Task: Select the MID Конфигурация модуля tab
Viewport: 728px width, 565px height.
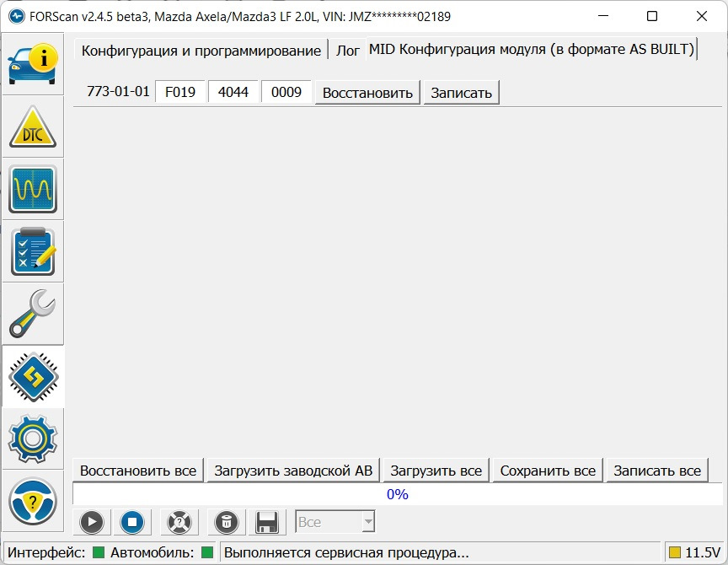Action: coord(531,49)
